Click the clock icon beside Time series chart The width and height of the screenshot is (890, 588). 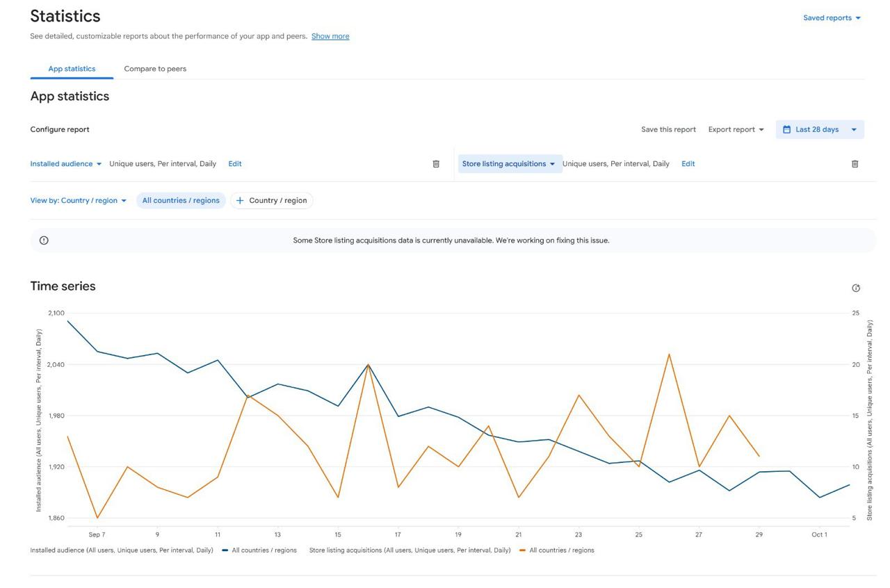[856, 288]
